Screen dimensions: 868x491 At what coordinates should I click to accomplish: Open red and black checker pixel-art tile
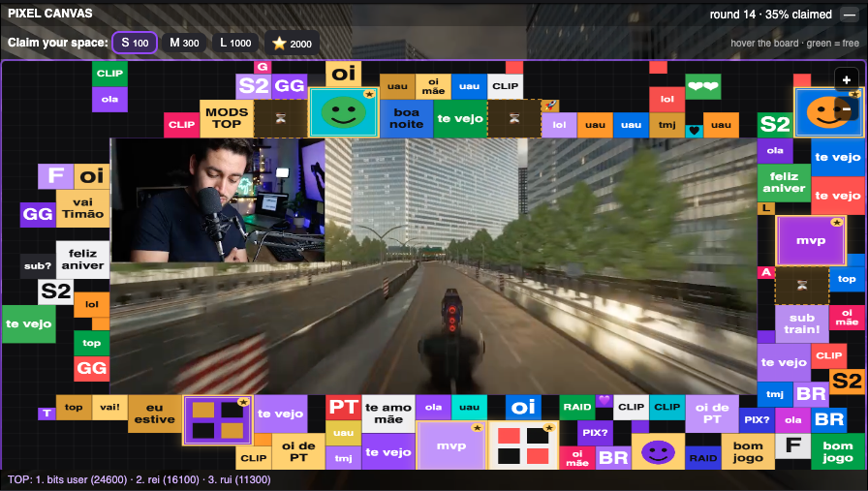(x=523, y=445)
